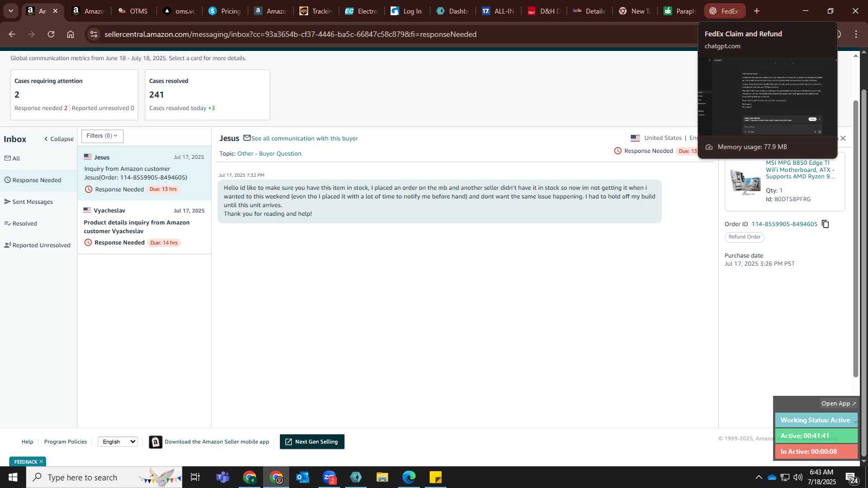Open Windows Start menu
868x488 pixels.
point(13,477)
